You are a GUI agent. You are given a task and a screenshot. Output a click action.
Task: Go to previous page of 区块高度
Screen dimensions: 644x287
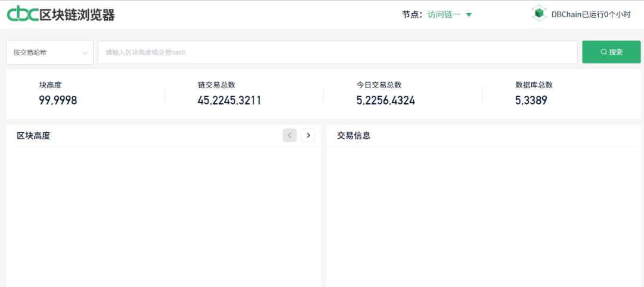tap(290, 135)
